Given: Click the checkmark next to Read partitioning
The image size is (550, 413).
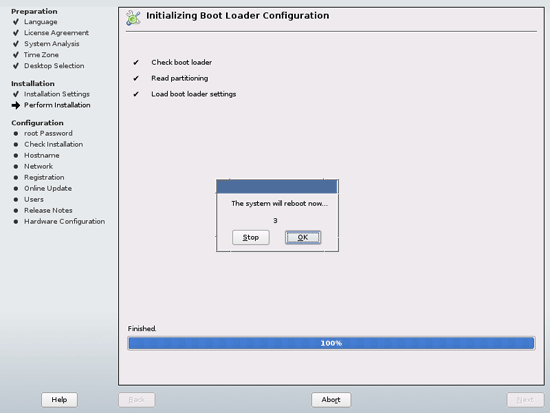Looking at the screenshot, I should pos(136,78).
